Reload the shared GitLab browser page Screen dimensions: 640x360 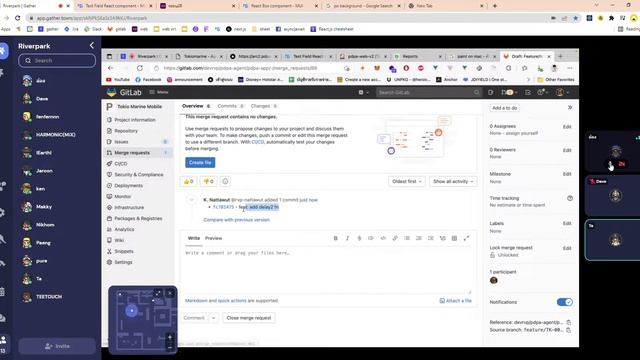(x=140, y=68)
